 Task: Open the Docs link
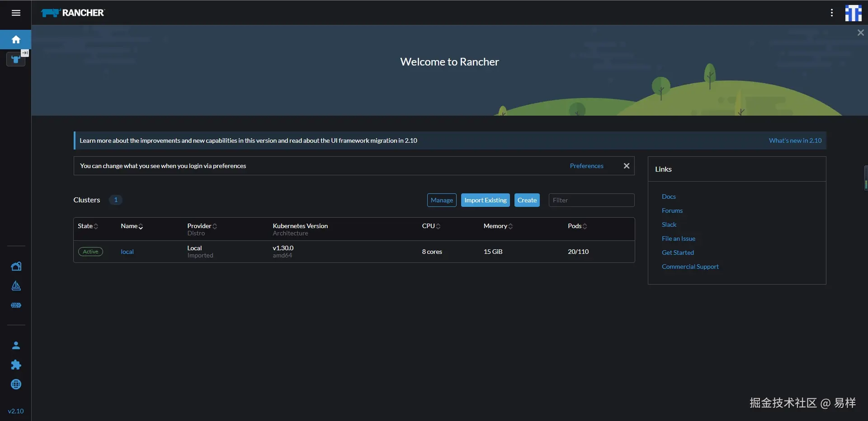(669, 196)
